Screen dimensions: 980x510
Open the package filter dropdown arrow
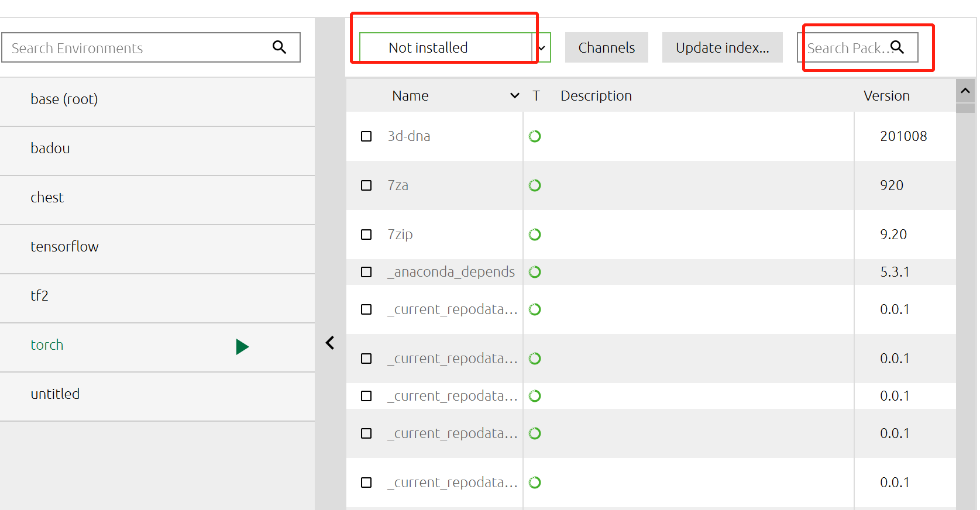click(542, 48)
